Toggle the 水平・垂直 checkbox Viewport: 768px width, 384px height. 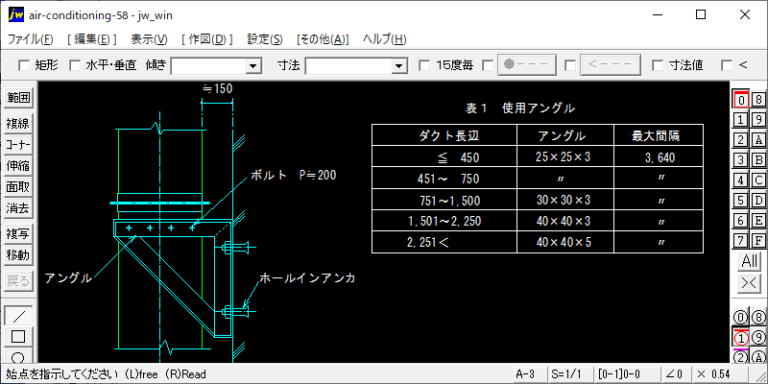(x=74, y=65)
